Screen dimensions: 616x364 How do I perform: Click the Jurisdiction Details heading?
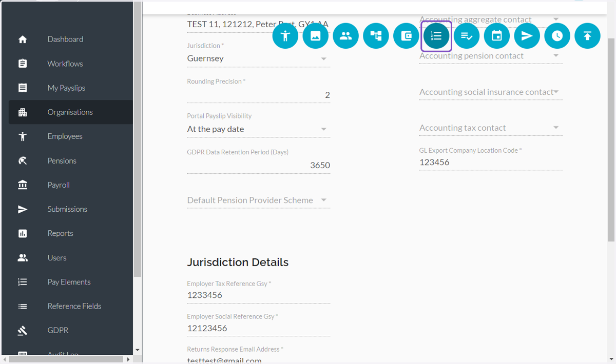click(x=238, y=262)
